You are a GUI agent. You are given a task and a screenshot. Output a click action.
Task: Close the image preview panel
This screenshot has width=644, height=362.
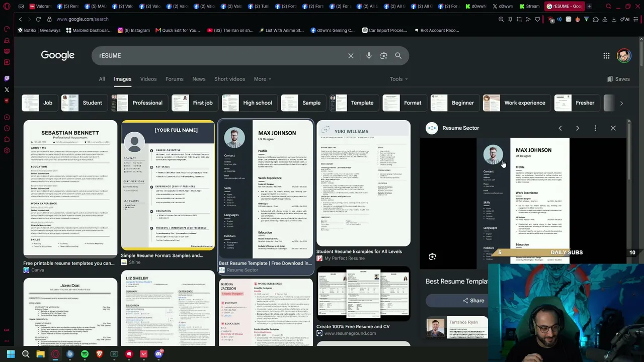(613, 128)
